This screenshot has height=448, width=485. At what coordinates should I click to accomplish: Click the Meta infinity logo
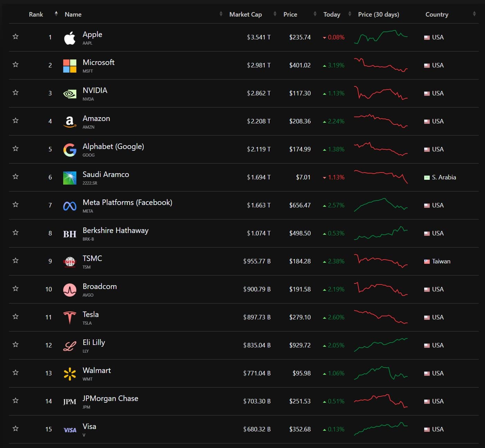[70, 206]
